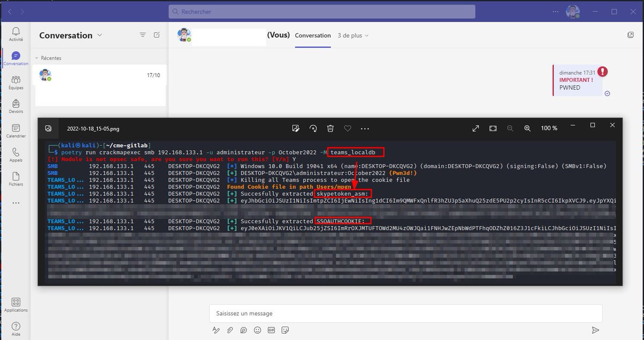Rotate the image in photo viewer

coord(313,128)
